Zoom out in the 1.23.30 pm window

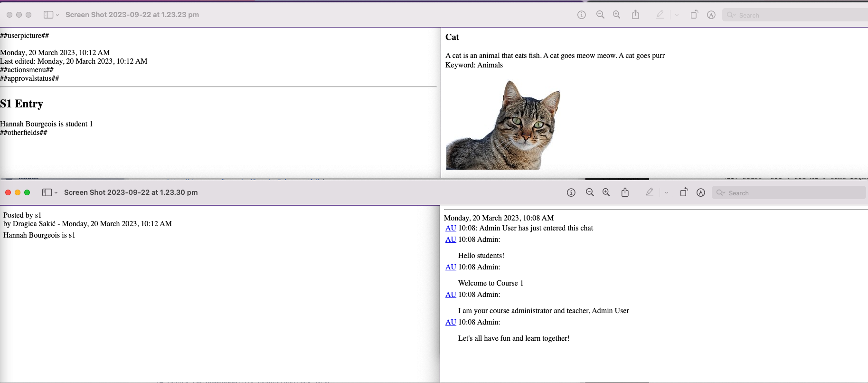pyautogui.click(x=590, y=192)
